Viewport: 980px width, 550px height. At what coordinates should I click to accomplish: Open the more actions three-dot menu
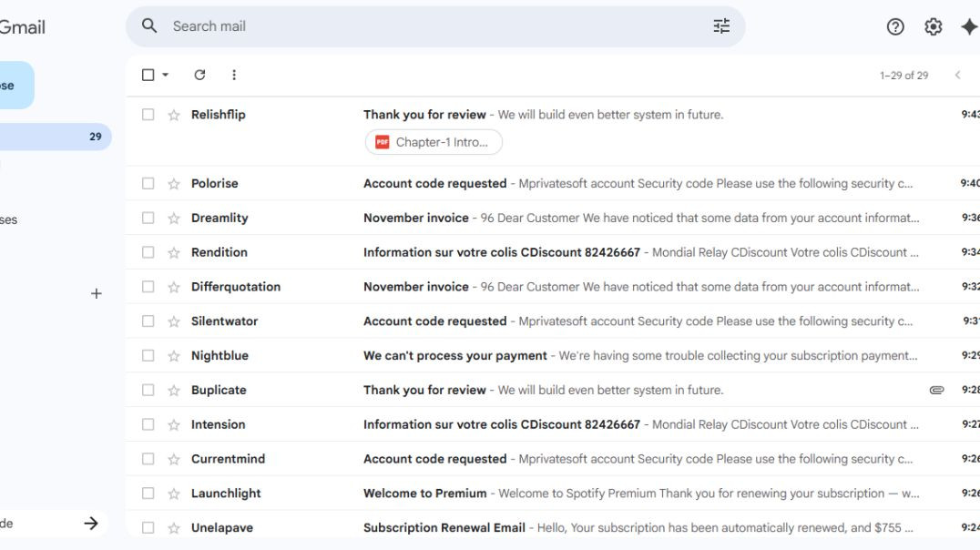(x=234, y=75)
